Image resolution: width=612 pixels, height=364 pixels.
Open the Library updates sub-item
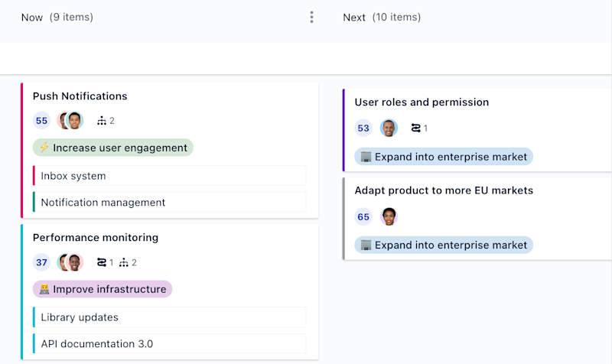80,317
